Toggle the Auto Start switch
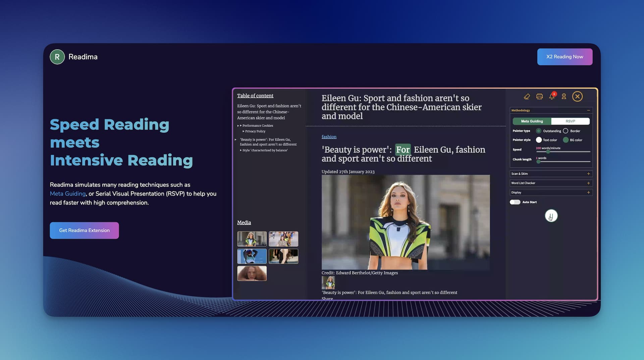 click(515, 202)
